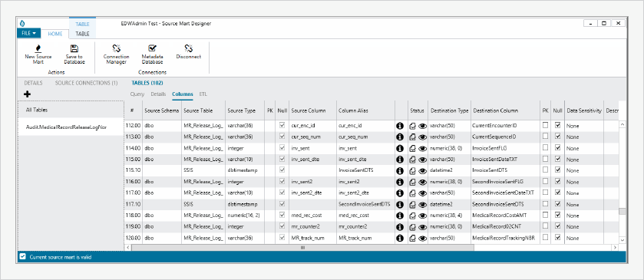
Task: Show info for cur_seq_num row
Action: point(400,137)
